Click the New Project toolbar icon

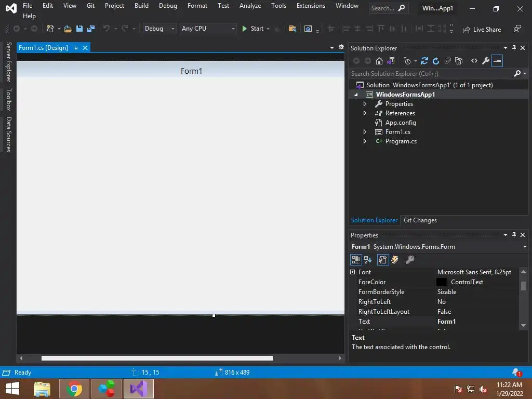(50, 29)
